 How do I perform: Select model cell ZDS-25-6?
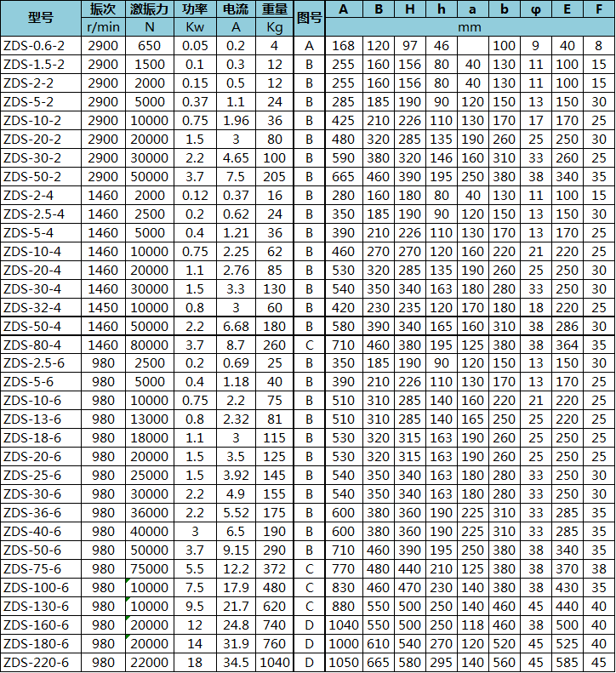pyautogui.click(x=41, y=476)
